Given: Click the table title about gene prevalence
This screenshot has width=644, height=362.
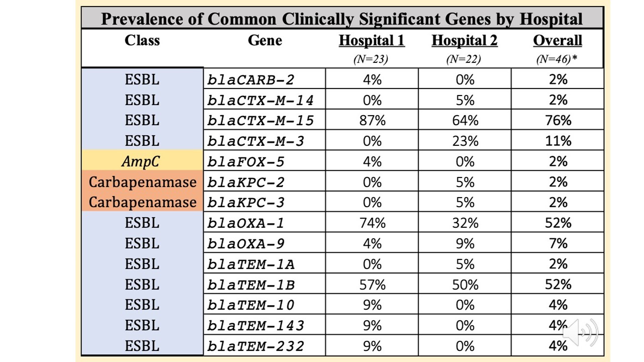Looking at the screenshot, I should click(342, 19).
